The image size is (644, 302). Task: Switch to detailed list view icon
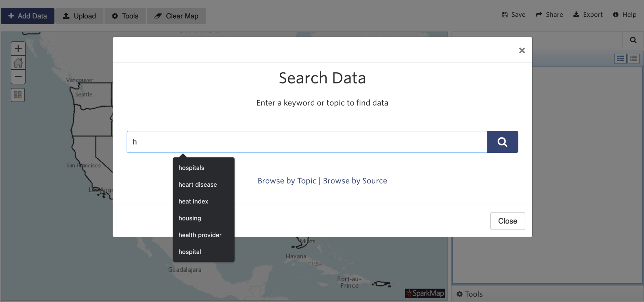(620, 59)
